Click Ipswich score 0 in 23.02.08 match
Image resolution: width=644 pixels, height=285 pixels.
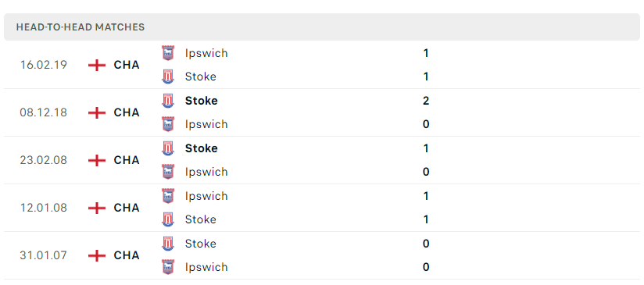click(426, 172)
